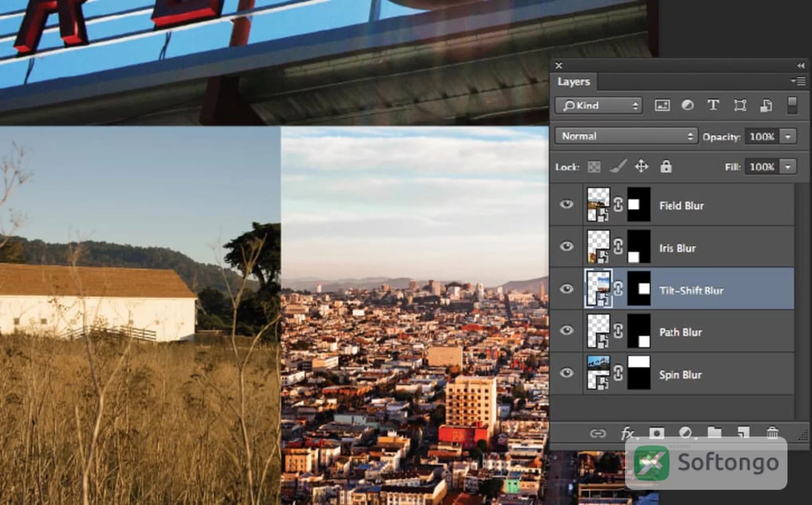This screenshot has height=505, width=812.
Task: Create a new layer group folder
Action: click(x=714, y=432)
